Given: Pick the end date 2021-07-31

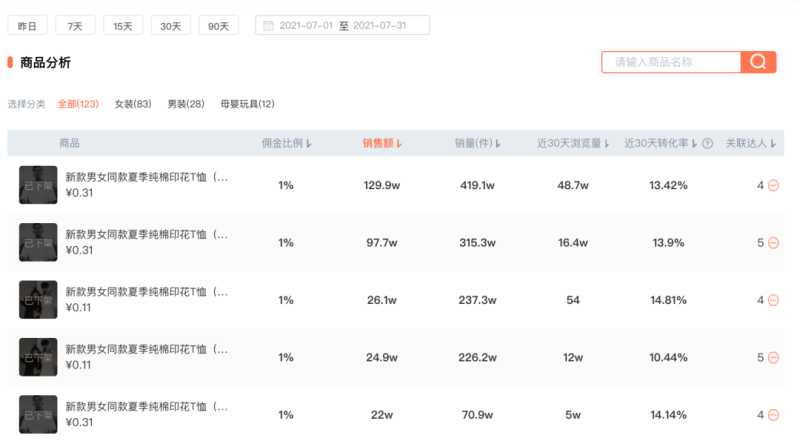Looking at the screenshot, I should tap(380, 26).
